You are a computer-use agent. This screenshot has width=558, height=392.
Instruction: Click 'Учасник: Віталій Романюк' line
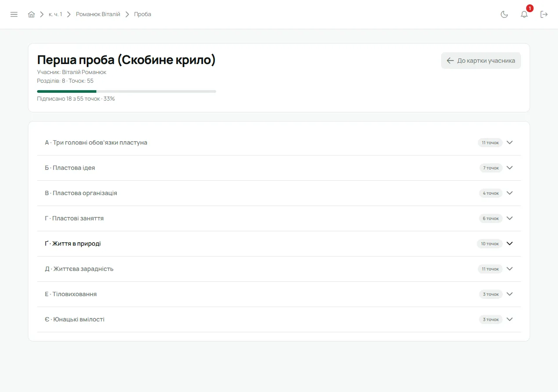click(71, 72)
